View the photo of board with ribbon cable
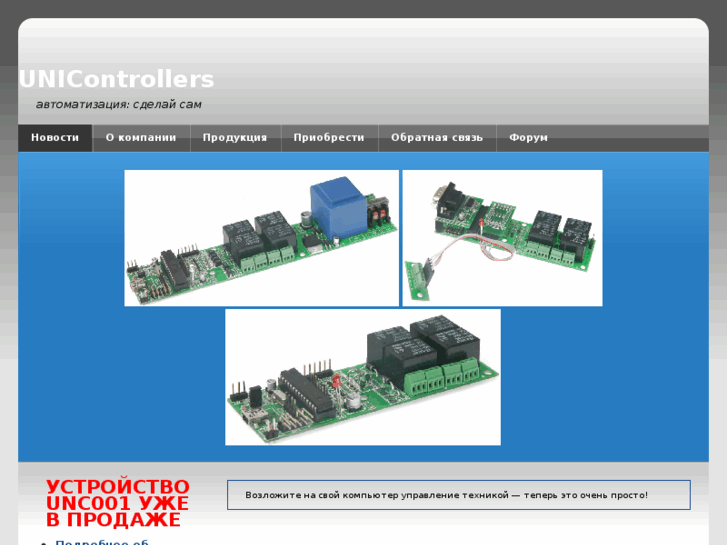727x545 pixels. (x=503, y=238)
